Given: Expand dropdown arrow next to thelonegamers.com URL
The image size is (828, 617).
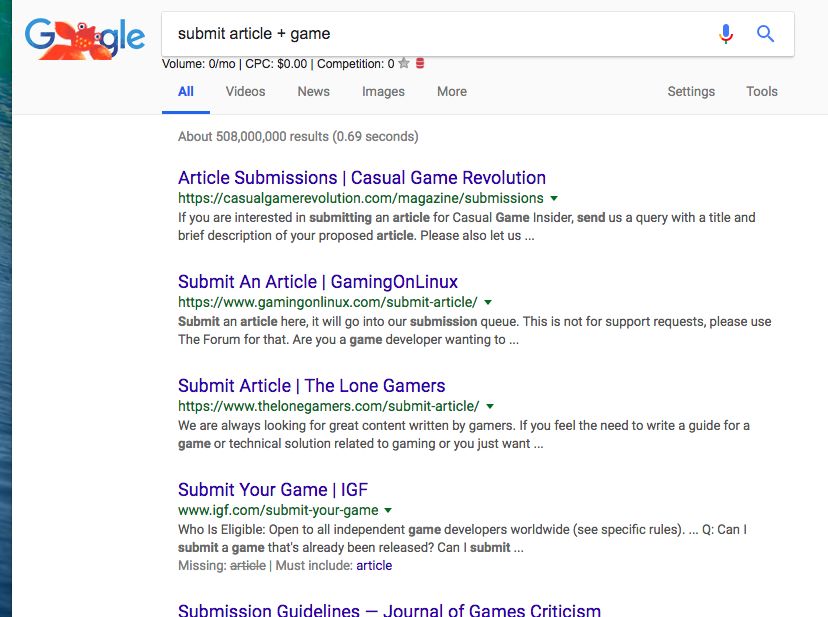Looking at the screenshot, I should tap(490, 407).
